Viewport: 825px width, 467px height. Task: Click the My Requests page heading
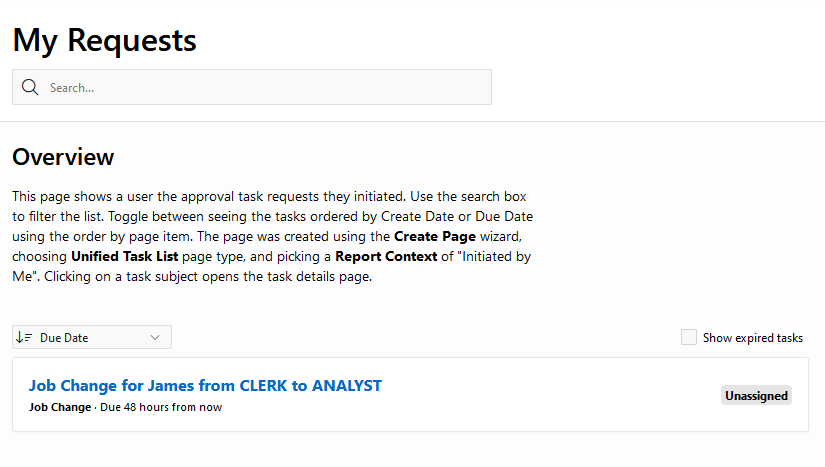point(104,40)
